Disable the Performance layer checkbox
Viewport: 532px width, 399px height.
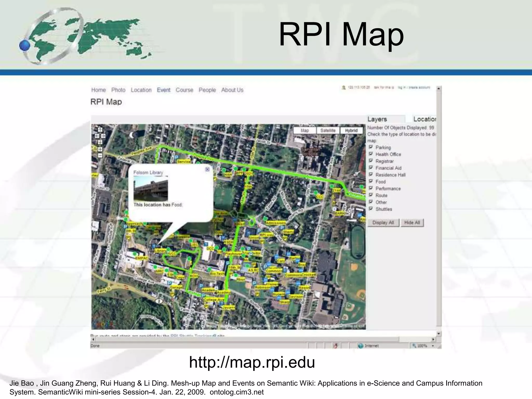click(x=371, y=188)
